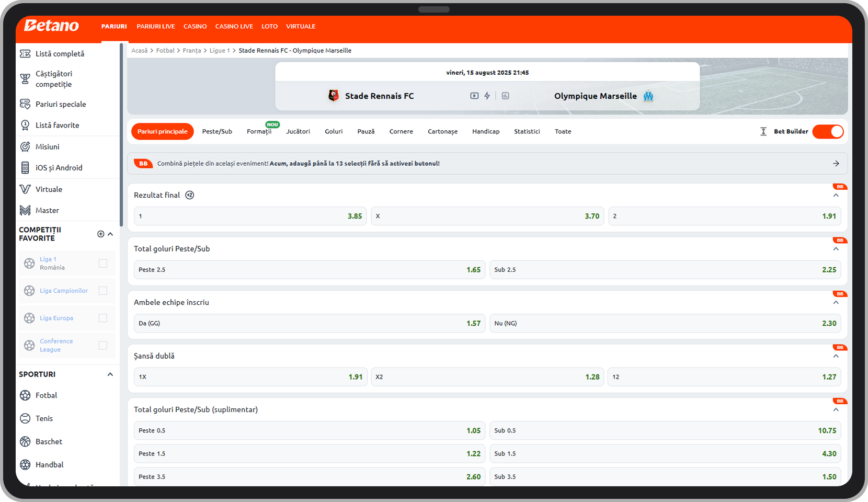
Task: Select draw X odds 3.70
Action: point(487,216)
